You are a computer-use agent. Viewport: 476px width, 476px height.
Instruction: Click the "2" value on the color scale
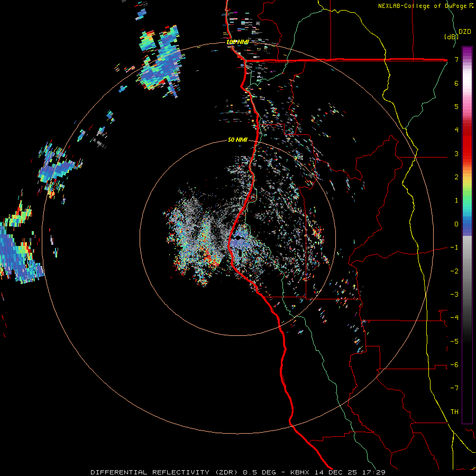pos(456,177)
